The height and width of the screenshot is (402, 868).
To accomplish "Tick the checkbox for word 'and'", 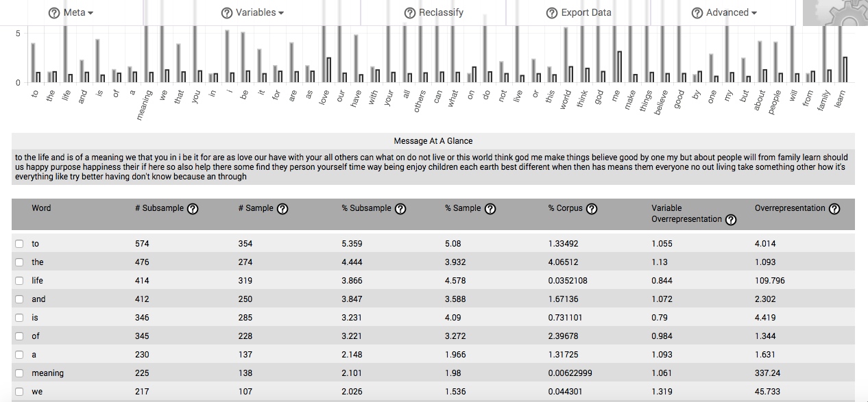I will (x=19, y=299).
